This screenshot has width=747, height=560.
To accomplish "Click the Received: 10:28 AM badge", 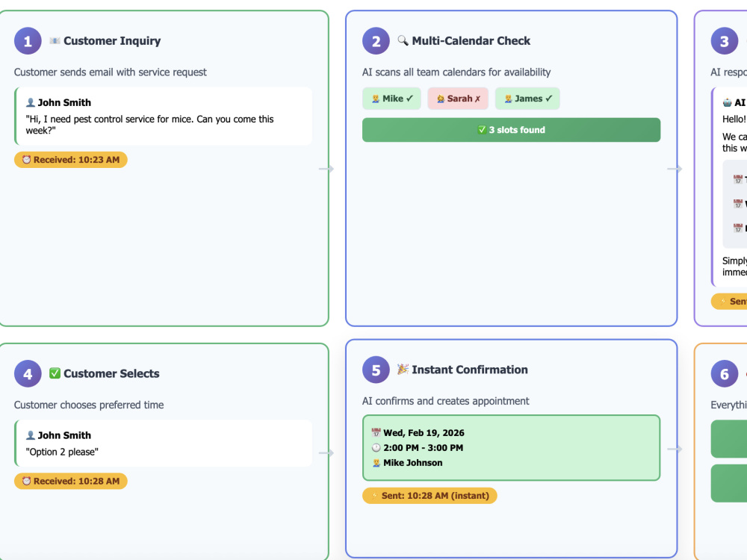I will tap(70, 482).
